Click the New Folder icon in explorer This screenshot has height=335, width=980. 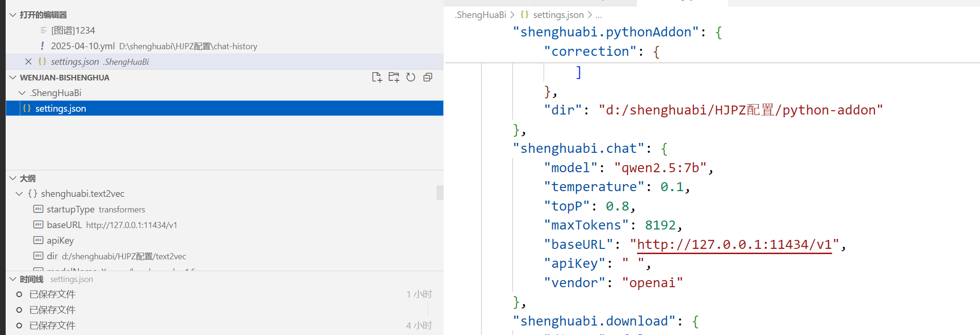(x=394, y=78)
